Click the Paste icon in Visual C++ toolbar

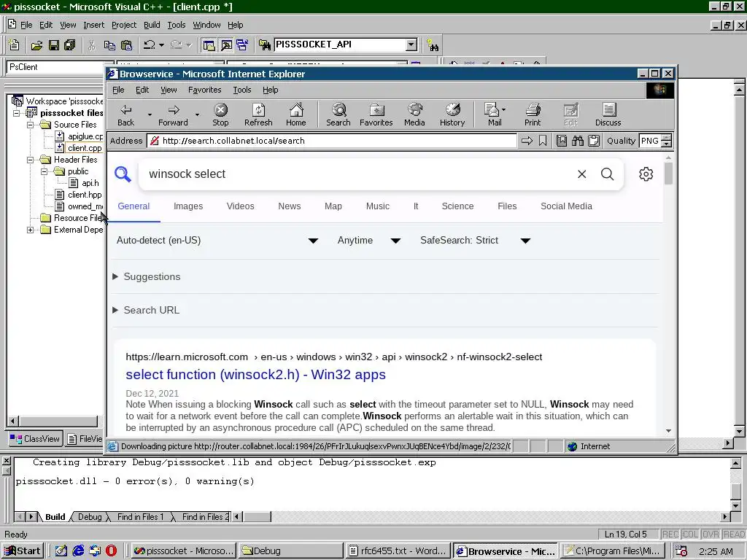tap(126, 45)
